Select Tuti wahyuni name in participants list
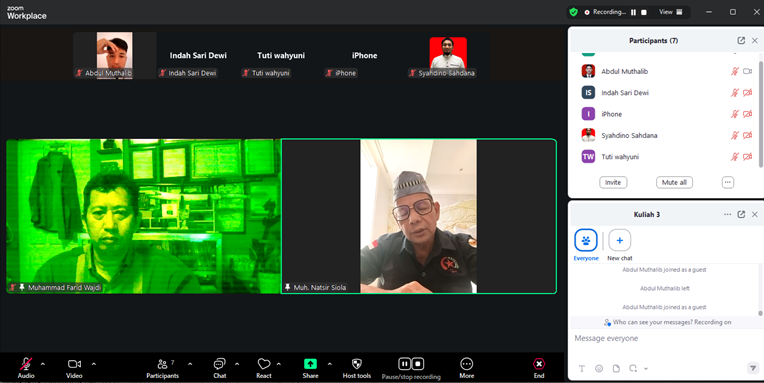 620,156
